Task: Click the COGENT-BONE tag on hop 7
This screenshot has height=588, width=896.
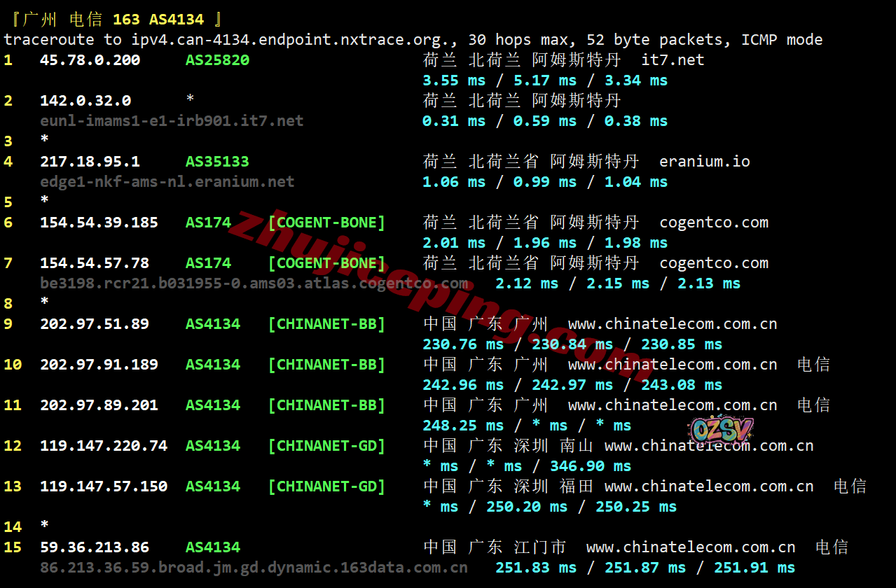Action: pyautogui.click(x=326, y=263)
